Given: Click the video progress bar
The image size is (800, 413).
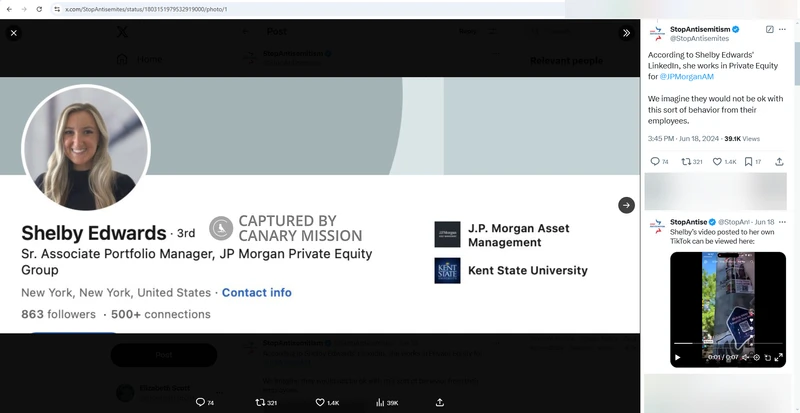Looking at the screenshot, I should [728, 344].
